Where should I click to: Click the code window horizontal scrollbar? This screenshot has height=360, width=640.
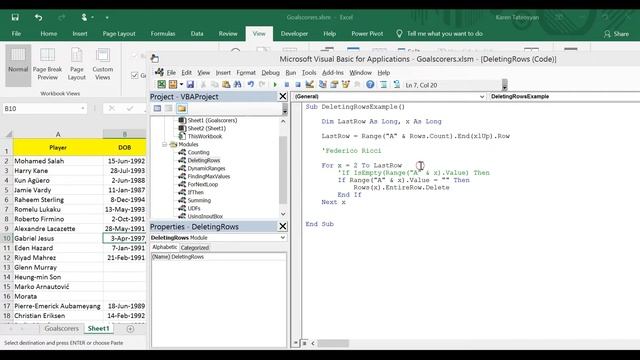coord(333,343)
